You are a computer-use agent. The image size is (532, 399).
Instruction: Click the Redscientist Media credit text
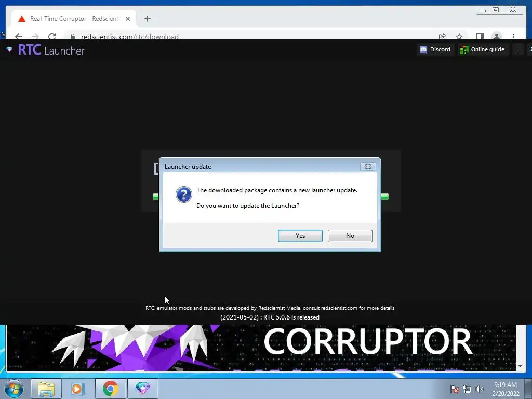pyautogui.click(x=270, y=308)
